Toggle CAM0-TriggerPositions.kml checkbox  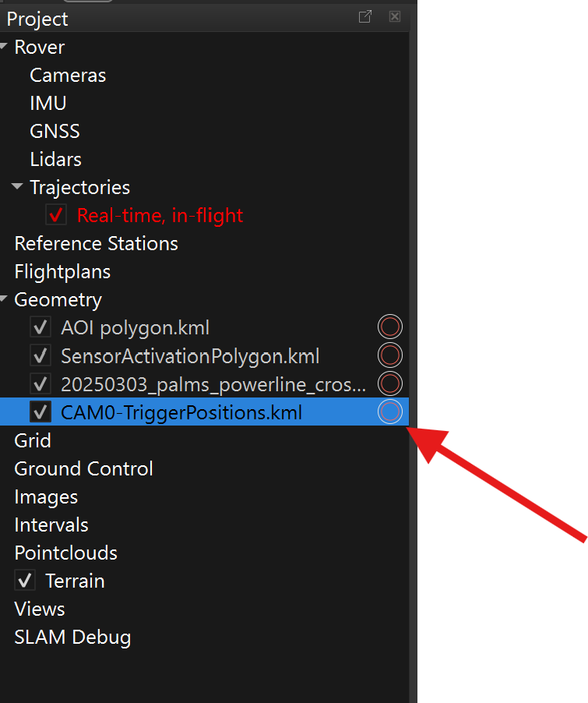point(40,412)
